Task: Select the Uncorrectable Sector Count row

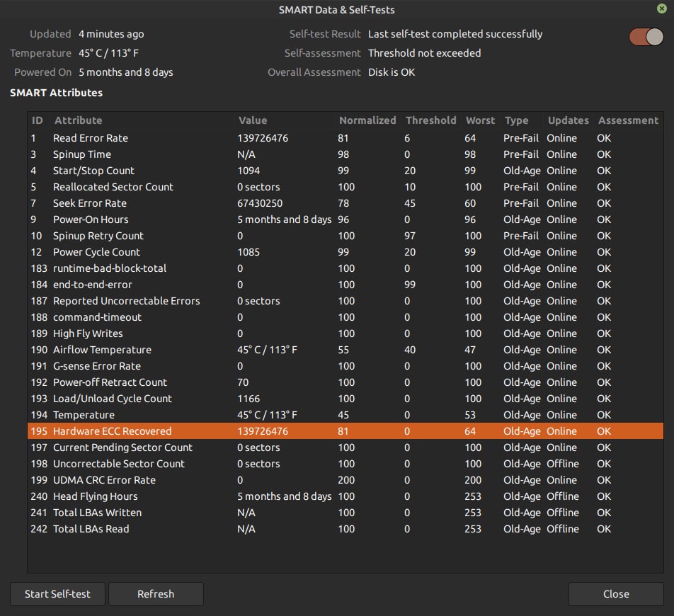Action: [x=345, y=464]
